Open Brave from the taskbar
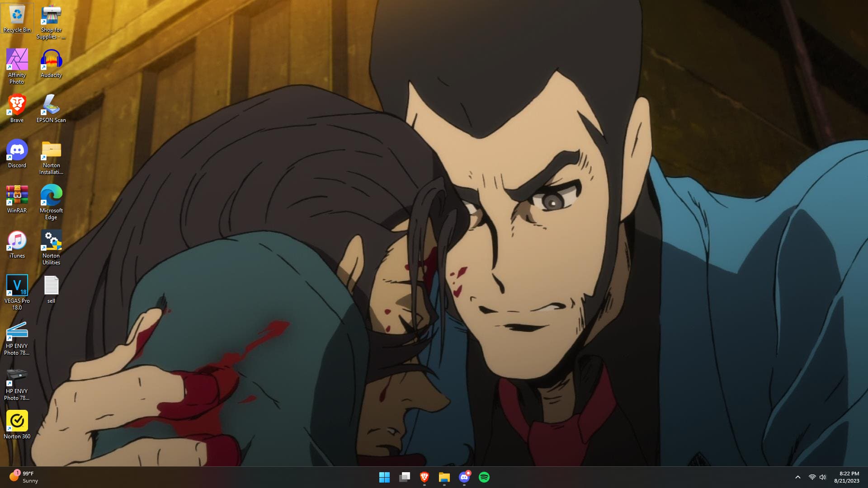Viewport: 868px width, 488px height. pos(425,477)
